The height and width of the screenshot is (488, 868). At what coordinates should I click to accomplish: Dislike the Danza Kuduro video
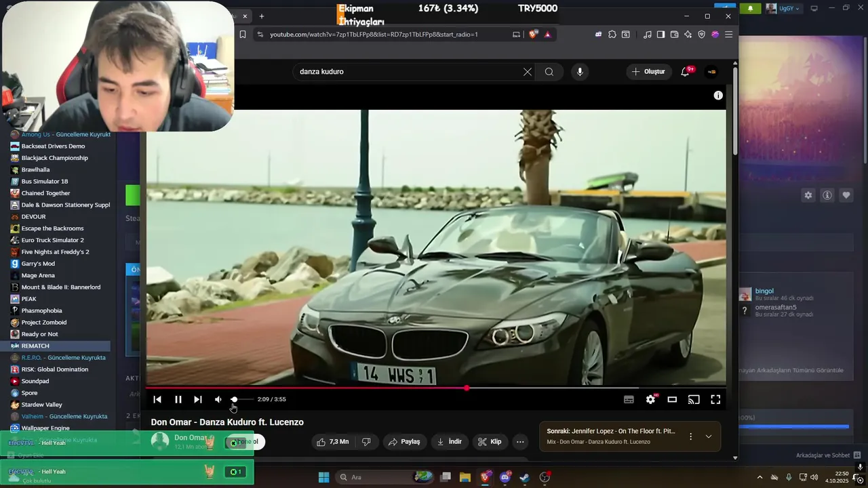click(366, 442)
